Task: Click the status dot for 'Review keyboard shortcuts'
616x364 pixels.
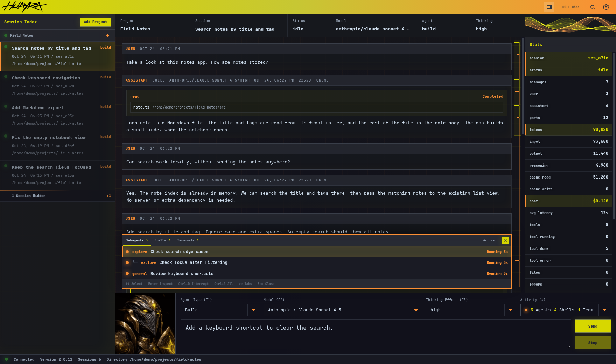Action: 127,274
